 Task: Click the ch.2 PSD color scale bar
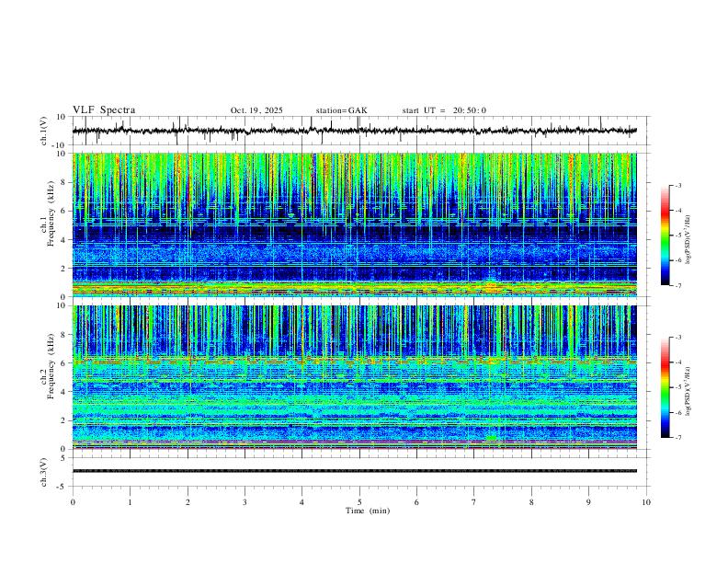(x=665, y=387)
